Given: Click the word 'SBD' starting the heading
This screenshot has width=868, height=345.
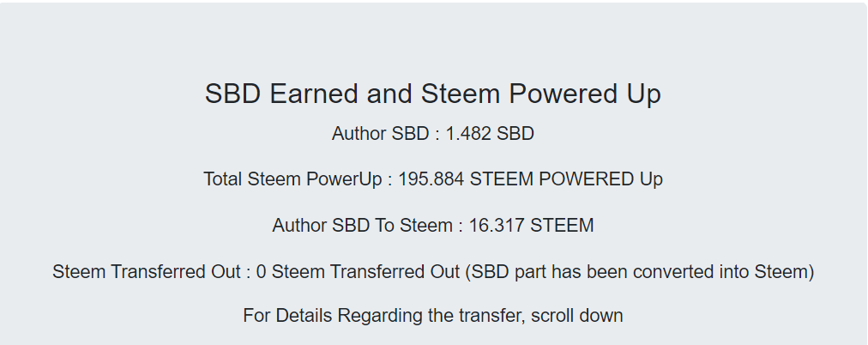Looking at the screenshot, I should coord(233,94).
